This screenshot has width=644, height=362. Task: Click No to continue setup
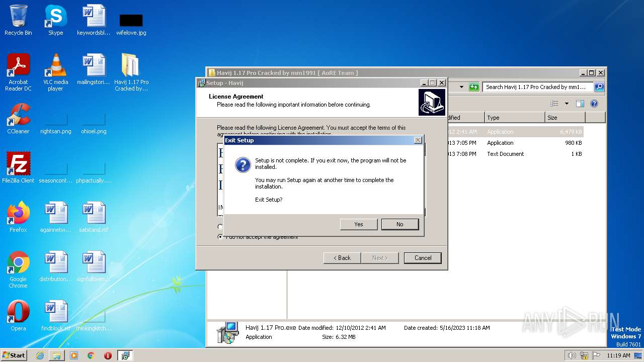[400, 224]
